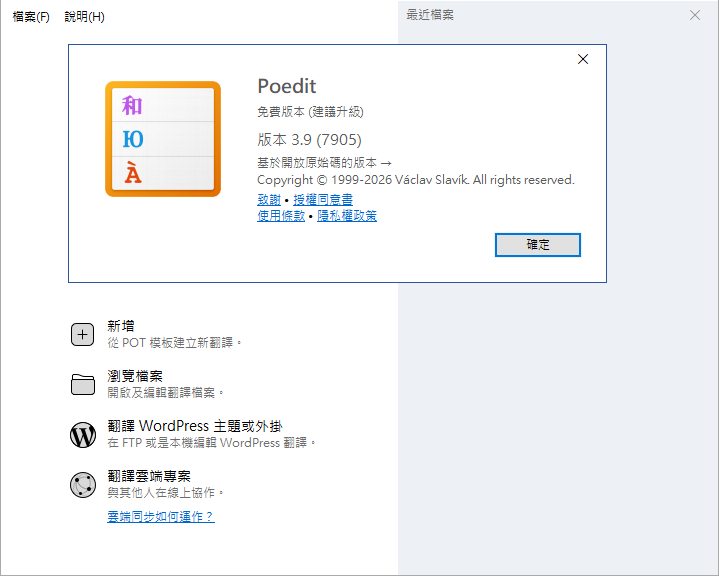Click 開啟及編輯翻譯檔案 description
The height and width of the screenshot is (576, 719).
click(x=166, y=393)
